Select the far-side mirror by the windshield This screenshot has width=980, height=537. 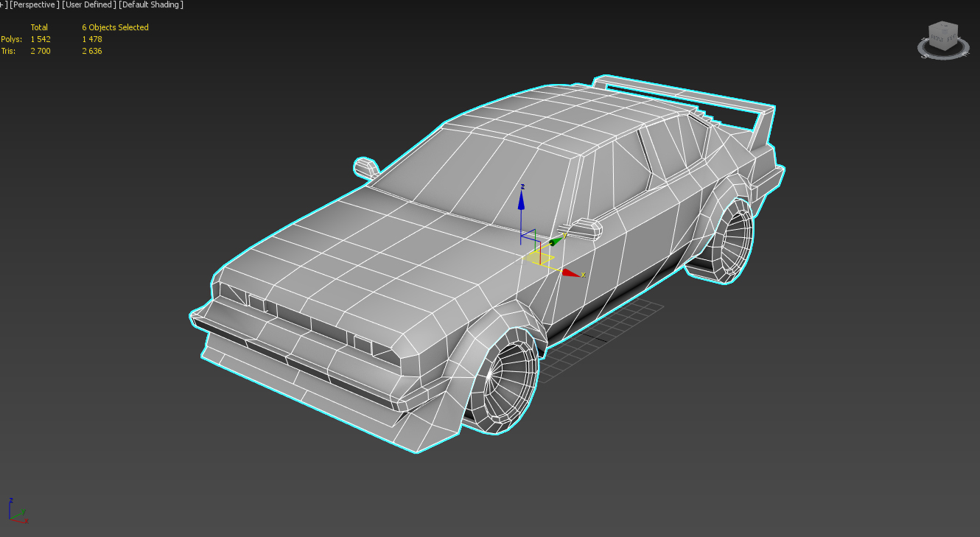click(x=365, y=167)
